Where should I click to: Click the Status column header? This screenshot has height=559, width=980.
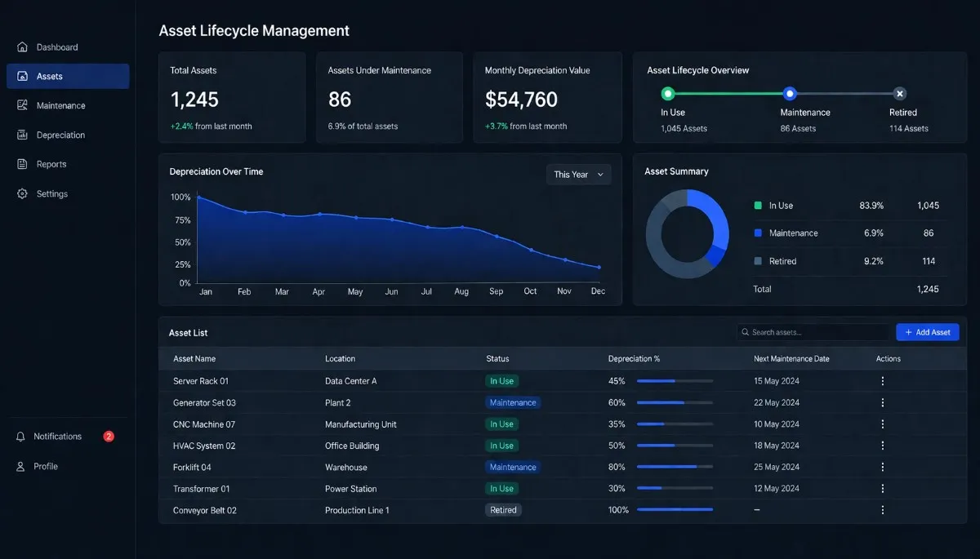(497, 359)
